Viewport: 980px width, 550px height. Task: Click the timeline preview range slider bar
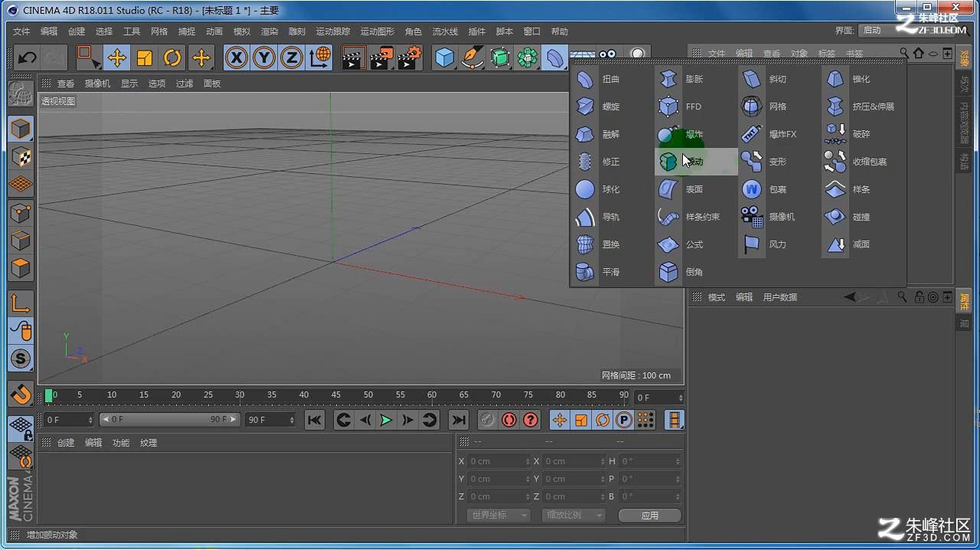pos(168,420)
